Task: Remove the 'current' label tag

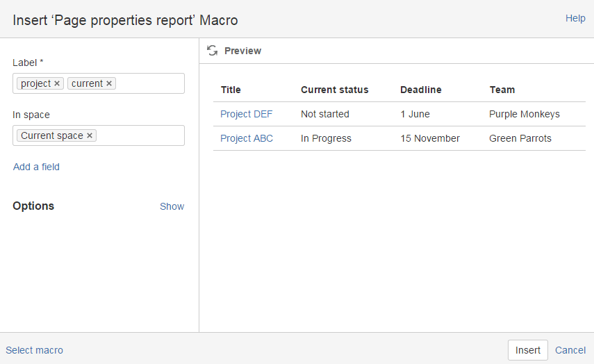Action: [x=109, y=83]
